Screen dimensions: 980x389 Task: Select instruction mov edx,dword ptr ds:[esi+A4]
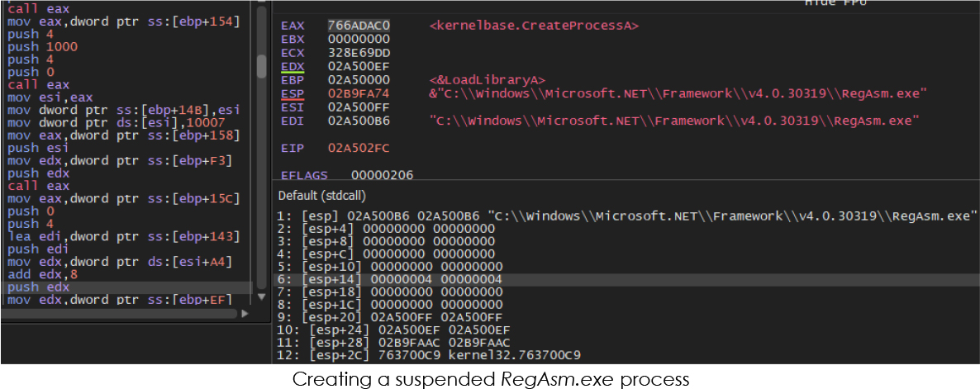[120, 262]
